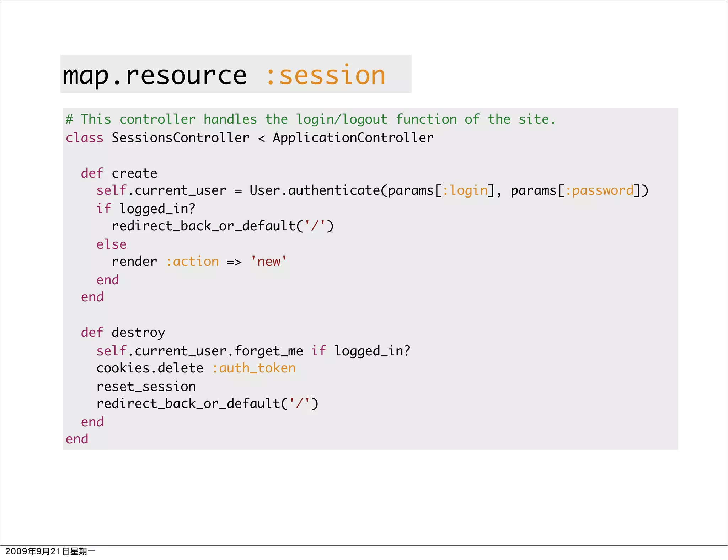Click the green comment line about login/logout

[310, 119]
